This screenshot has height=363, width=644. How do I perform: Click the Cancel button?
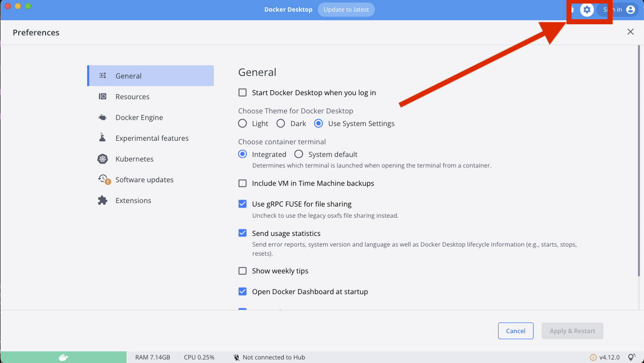516,331
